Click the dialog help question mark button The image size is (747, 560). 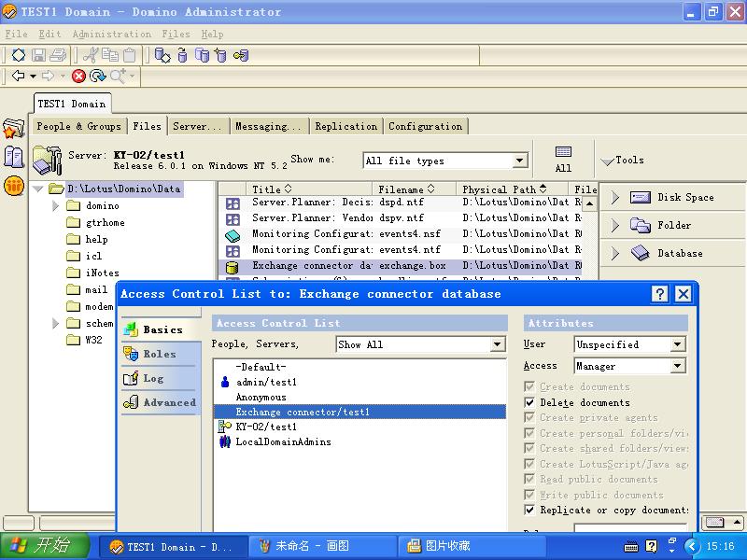tap(660, 294)
